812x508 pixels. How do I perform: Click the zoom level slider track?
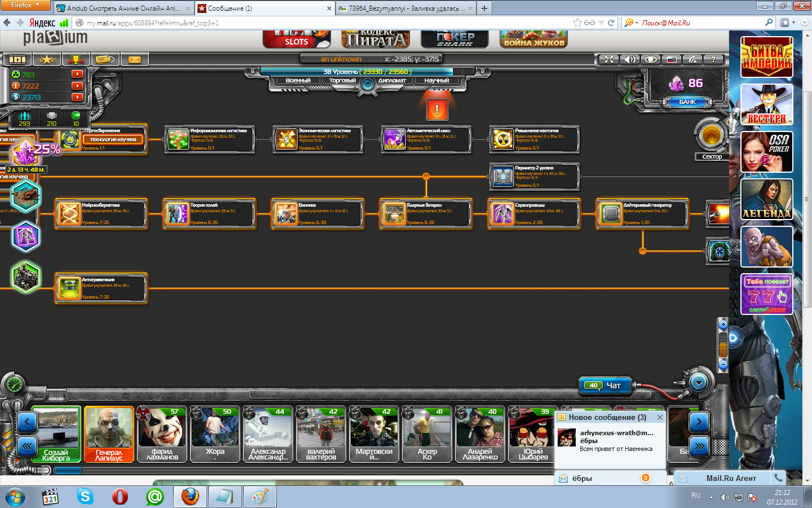point(723,345)
